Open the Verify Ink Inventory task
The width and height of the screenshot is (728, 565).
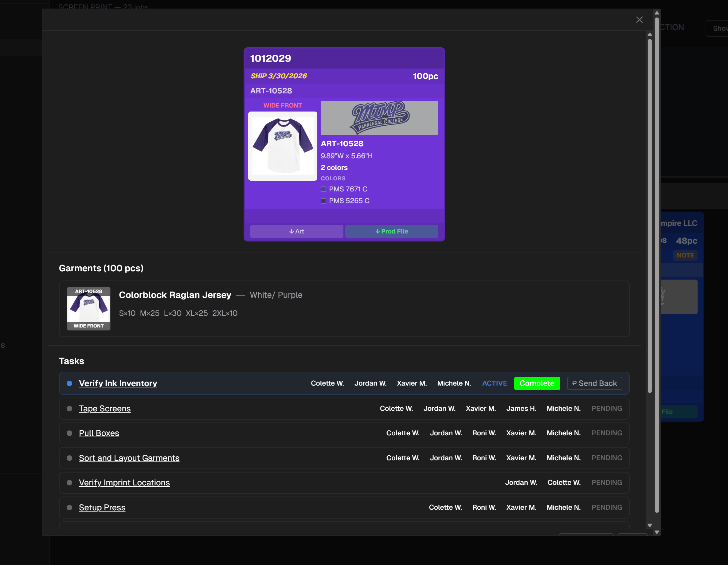click(x=118, y=383)
